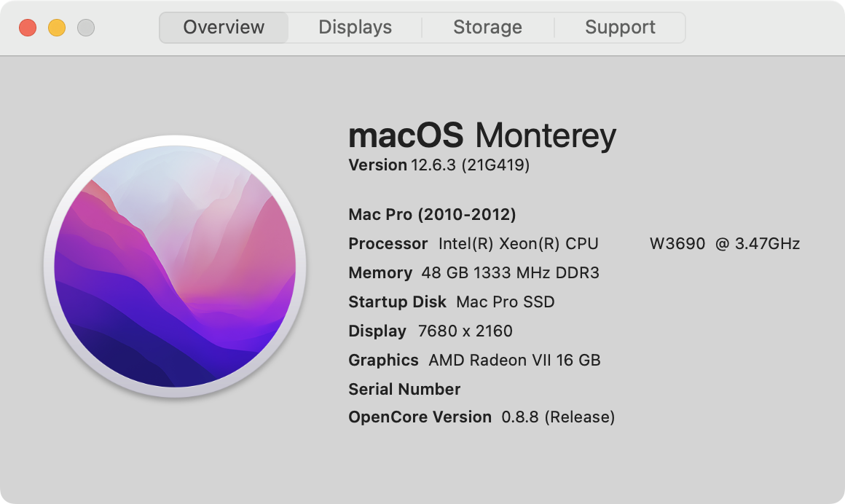Minimize window with the yellow button

tap(57, 28)
